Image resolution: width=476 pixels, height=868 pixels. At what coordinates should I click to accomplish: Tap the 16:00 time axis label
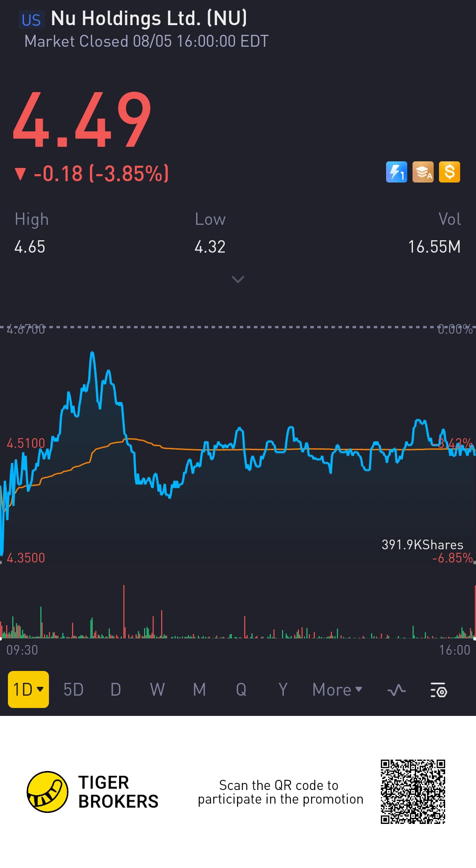(454, 650)
